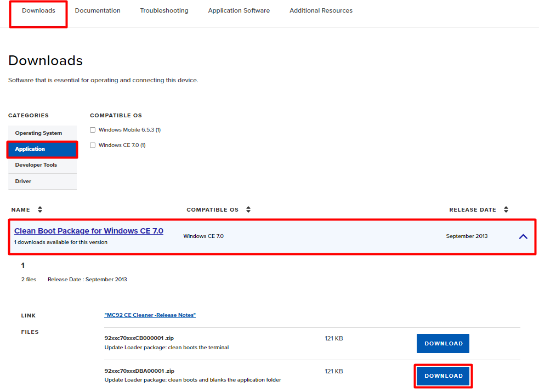Open the Downloads tab

coord(38,11)
